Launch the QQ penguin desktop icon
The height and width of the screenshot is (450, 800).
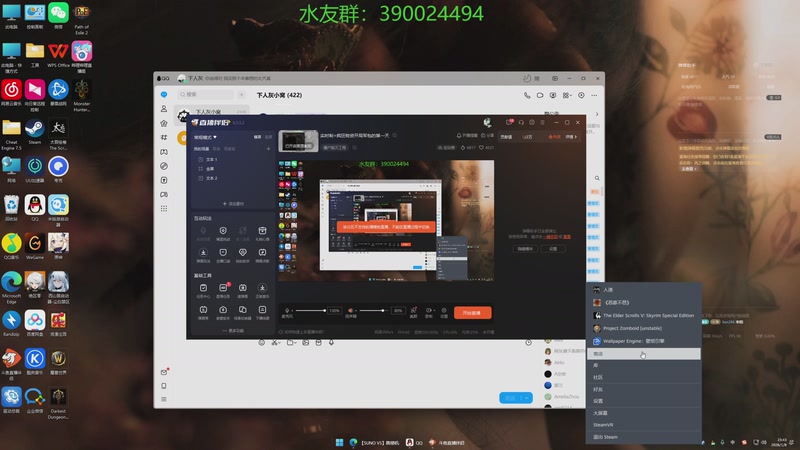(x=35, y=208)
